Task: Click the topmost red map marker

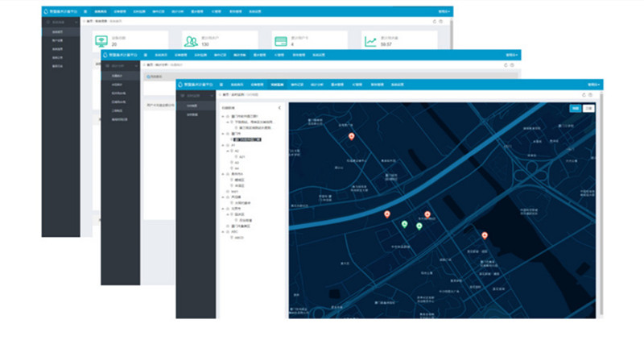Action: point(351,137)
